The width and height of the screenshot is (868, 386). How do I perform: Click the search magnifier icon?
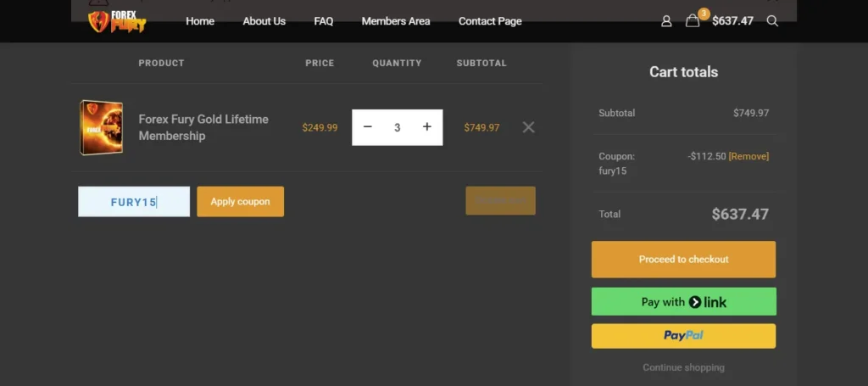pos(772,21)
